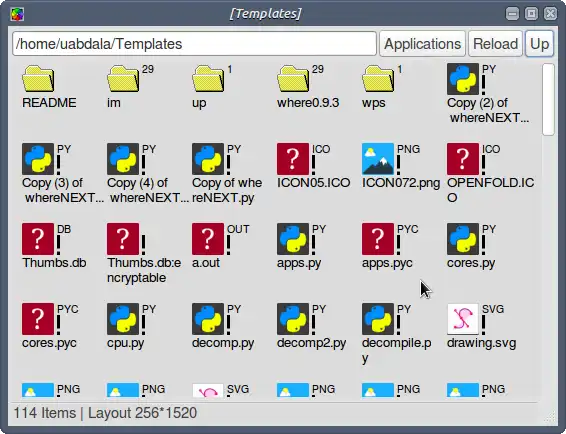
Task: Select the decomp.py Python icon
Action: click(208, 319)
